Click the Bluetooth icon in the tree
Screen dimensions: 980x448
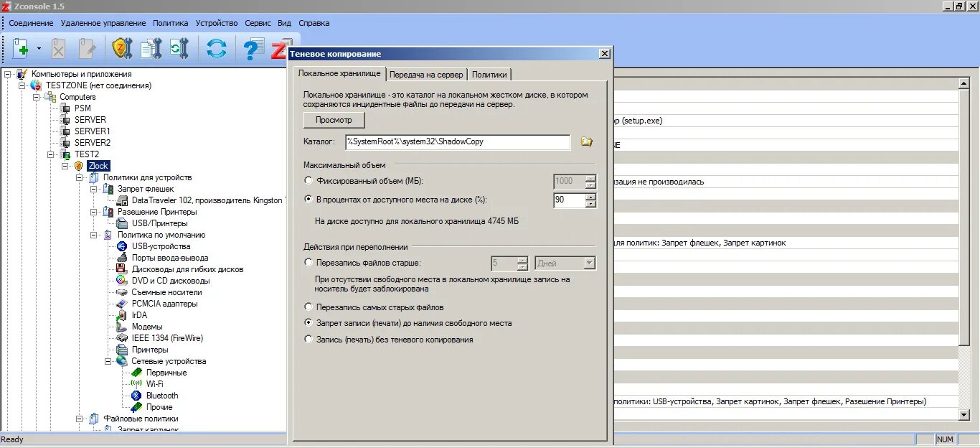(136, 396)
